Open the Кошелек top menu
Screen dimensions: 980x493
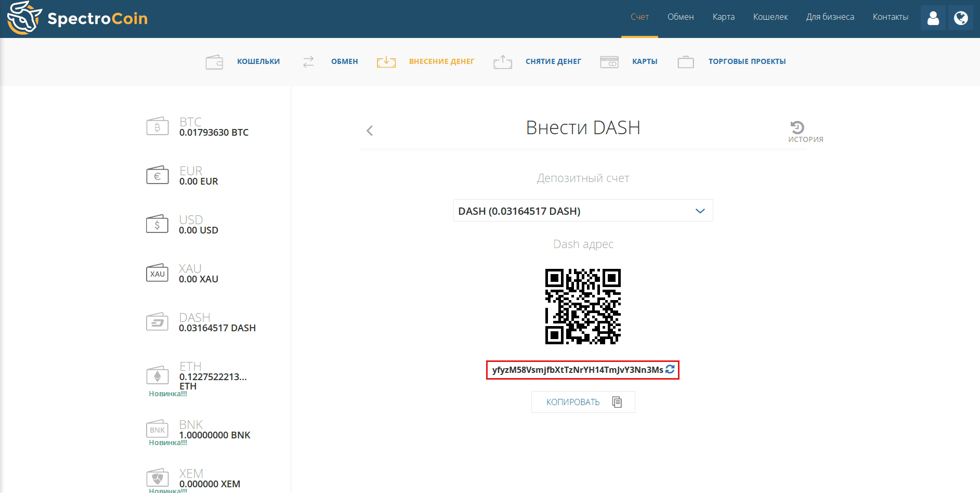[770, 17]
